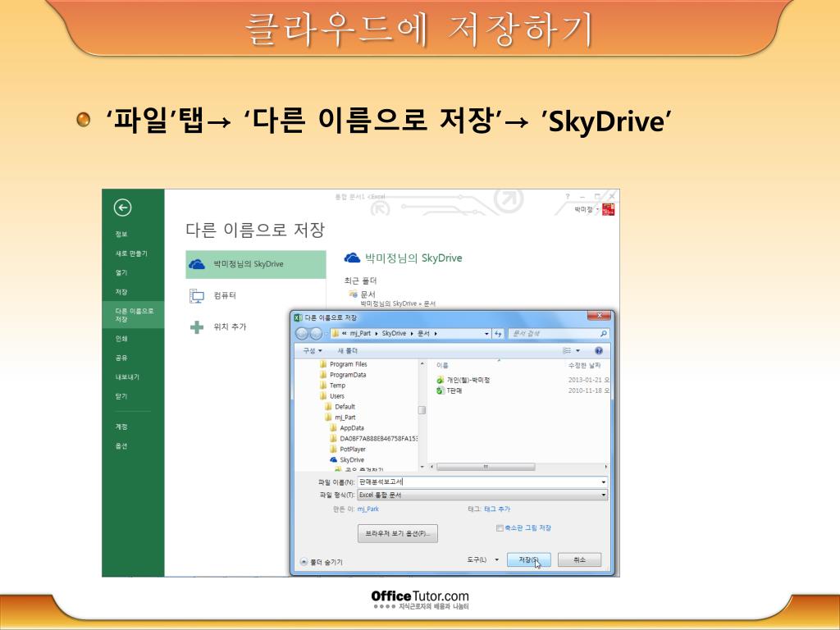Click the Excel help question mark
The image size is (840, 630).
[x=568, y=197]
